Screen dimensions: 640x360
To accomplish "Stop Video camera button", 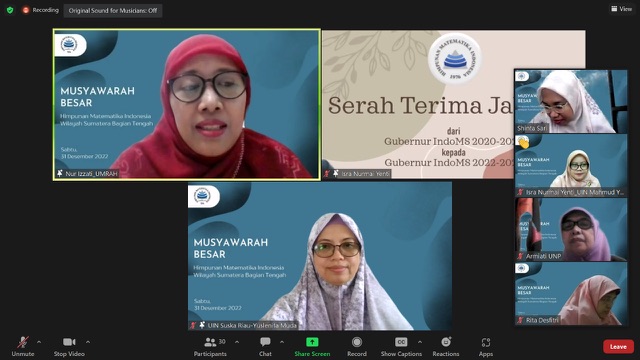I will point(69,346).
